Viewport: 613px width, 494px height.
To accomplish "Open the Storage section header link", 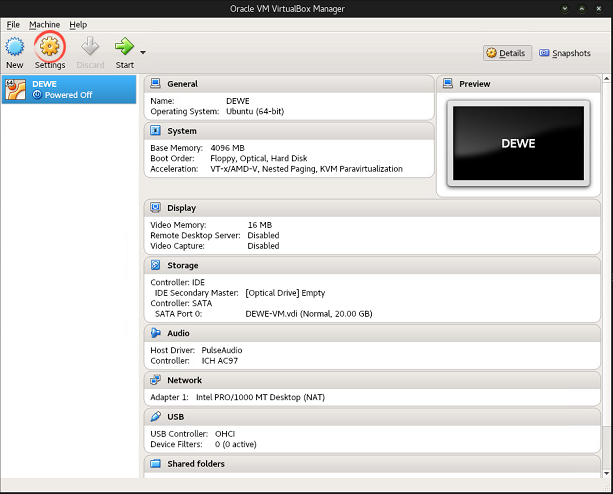I will tap(183, 265).
